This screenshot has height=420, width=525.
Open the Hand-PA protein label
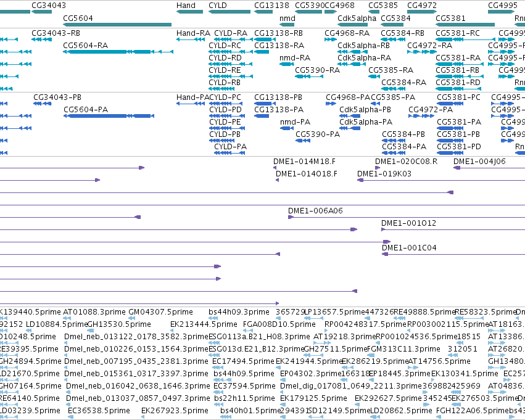193,97
